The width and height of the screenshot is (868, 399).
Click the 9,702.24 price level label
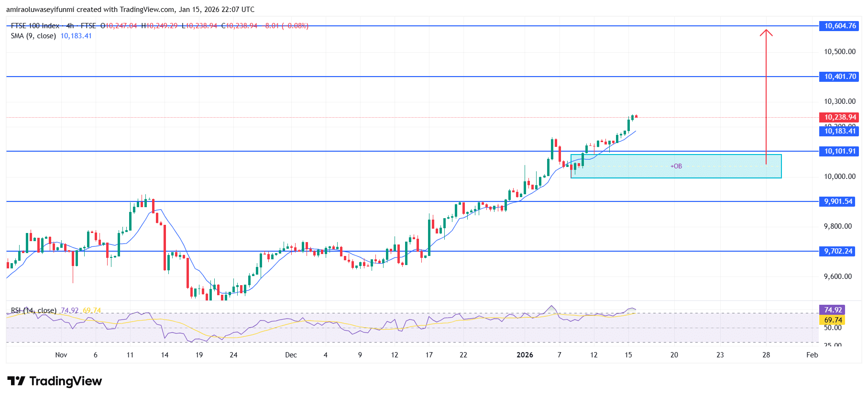point(838,251)
